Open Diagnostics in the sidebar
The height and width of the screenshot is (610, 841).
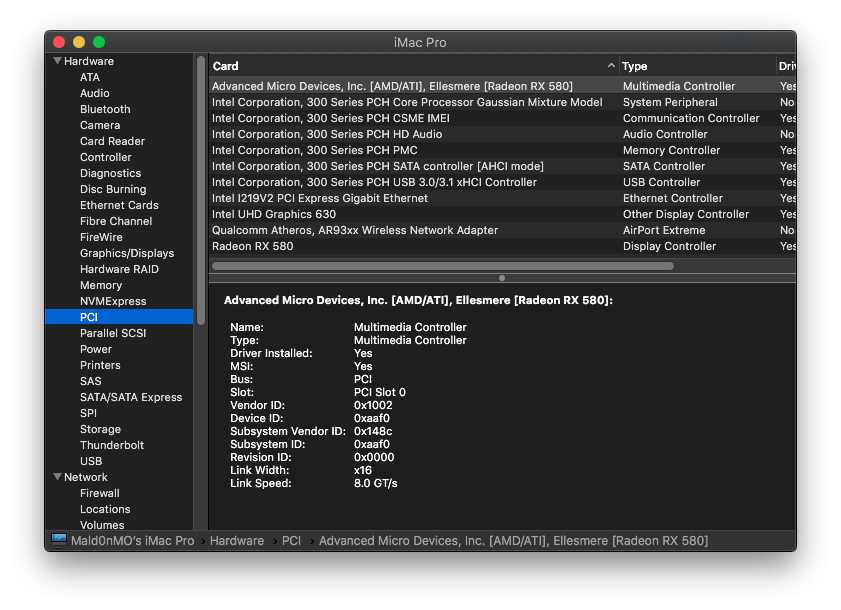pyautogui.click(x=110, y=173)
